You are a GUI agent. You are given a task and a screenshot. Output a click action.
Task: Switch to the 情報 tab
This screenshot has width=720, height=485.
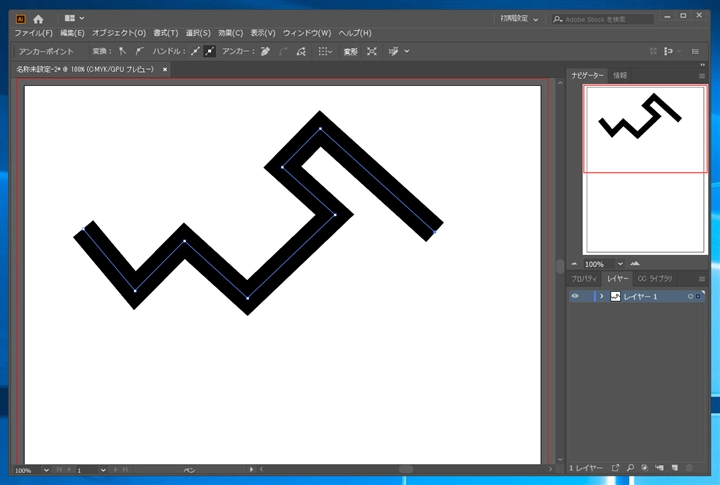pyautogui.click(x=620, y=75)
